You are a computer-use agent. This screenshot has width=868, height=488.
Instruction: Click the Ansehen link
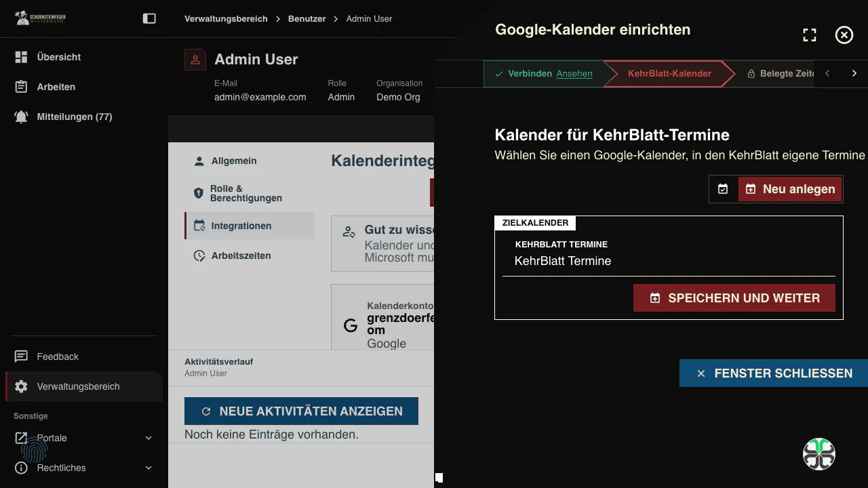point(574,73)
